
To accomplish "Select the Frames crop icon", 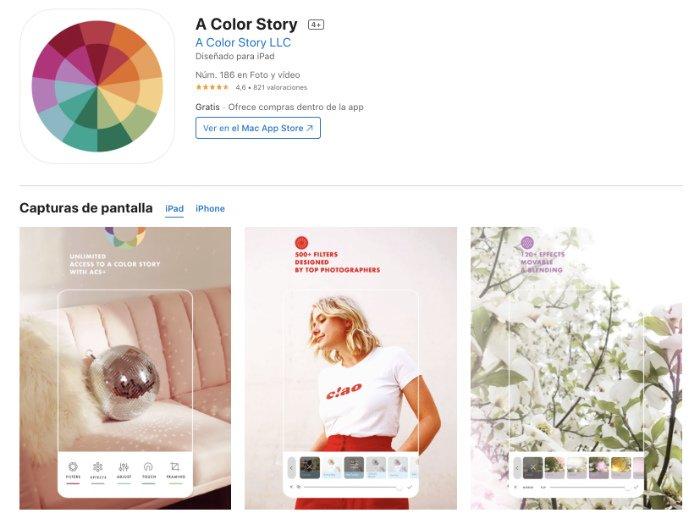I will (175, 467).
